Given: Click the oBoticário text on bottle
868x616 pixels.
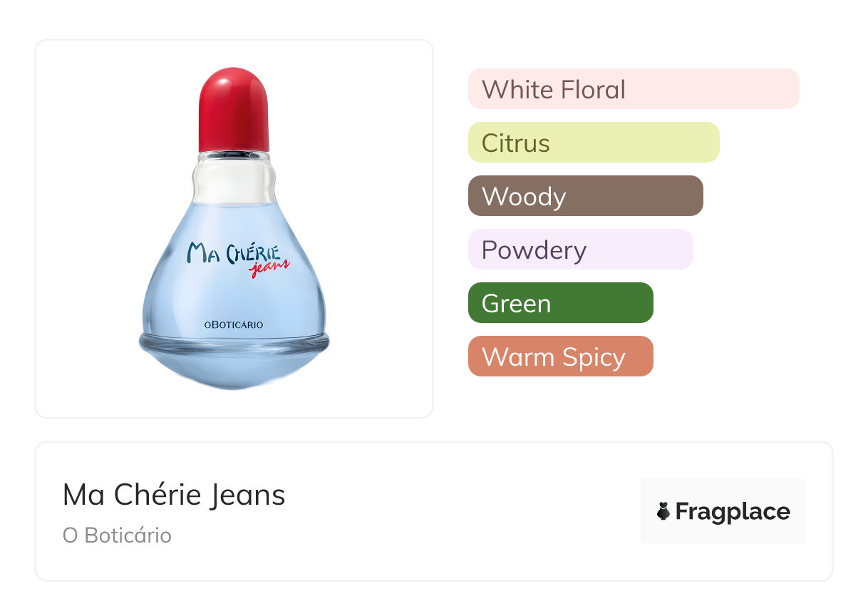Looking at the screenshot, I should pos(234,324).
